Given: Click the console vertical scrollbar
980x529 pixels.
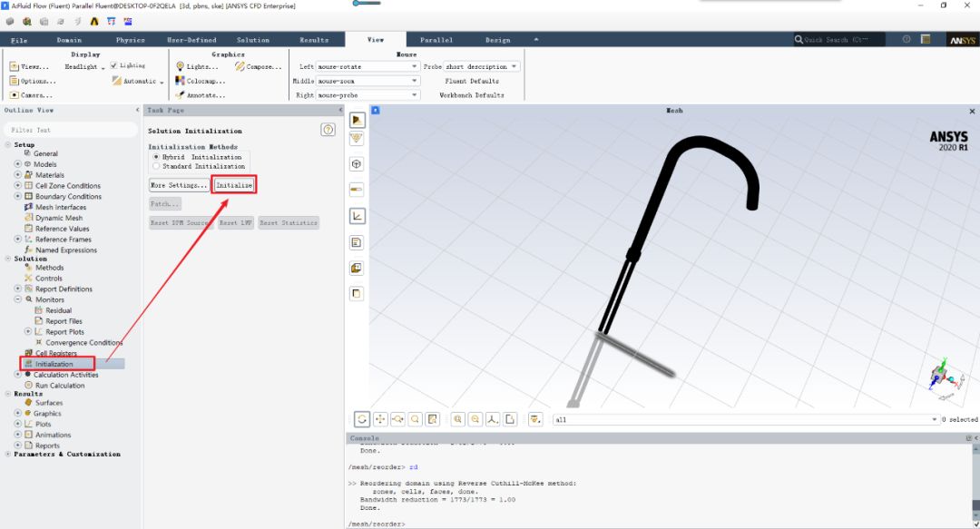Looking at the screenshot, I should coord(975,482).
